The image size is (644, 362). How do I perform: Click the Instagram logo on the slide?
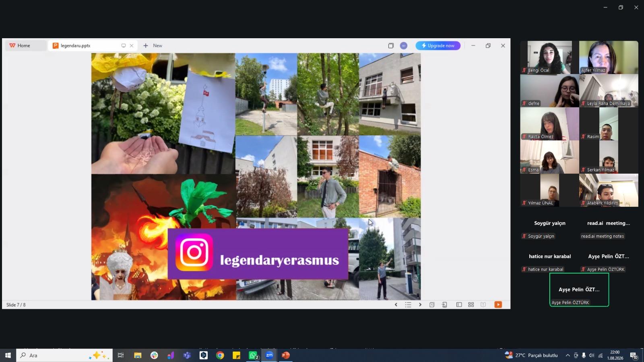pyautogui.click(x=194, y=253)
